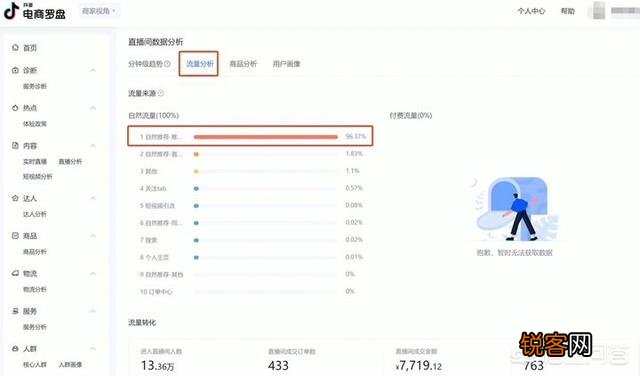This screenshot has width=640, height=376.
Task: Open 商品分析 in the sidebar
Action: click(35, 251)
